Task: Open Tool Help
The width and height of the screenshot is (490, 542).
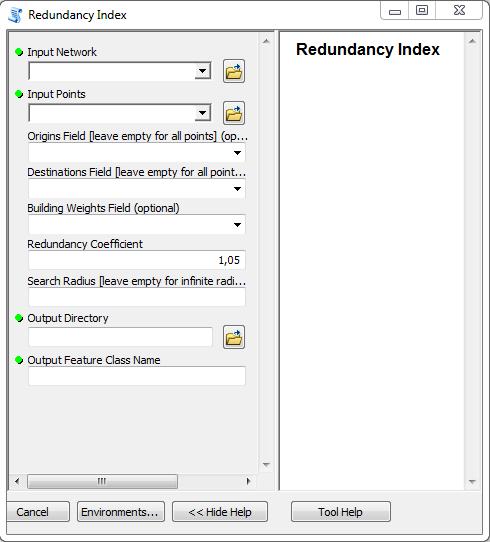Action: coord(341,512)
